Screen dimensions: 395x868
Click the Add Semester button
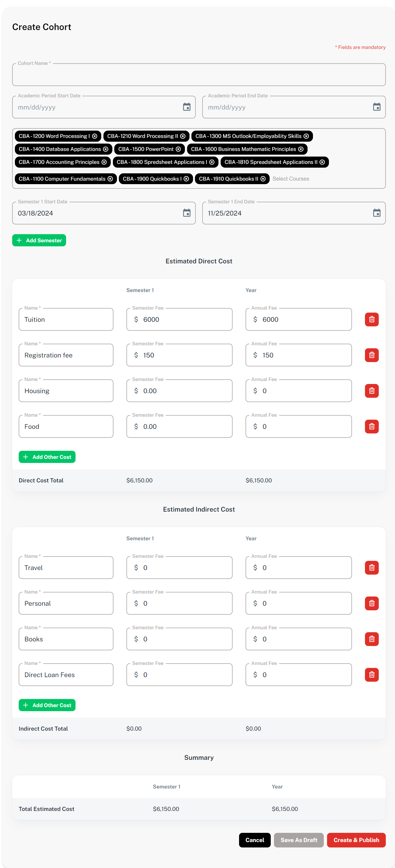(39, 240)
